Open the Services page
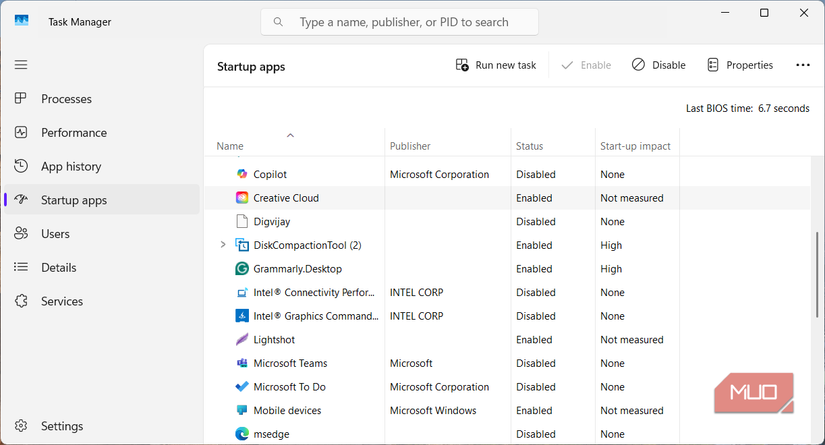 tap(62, 301)
